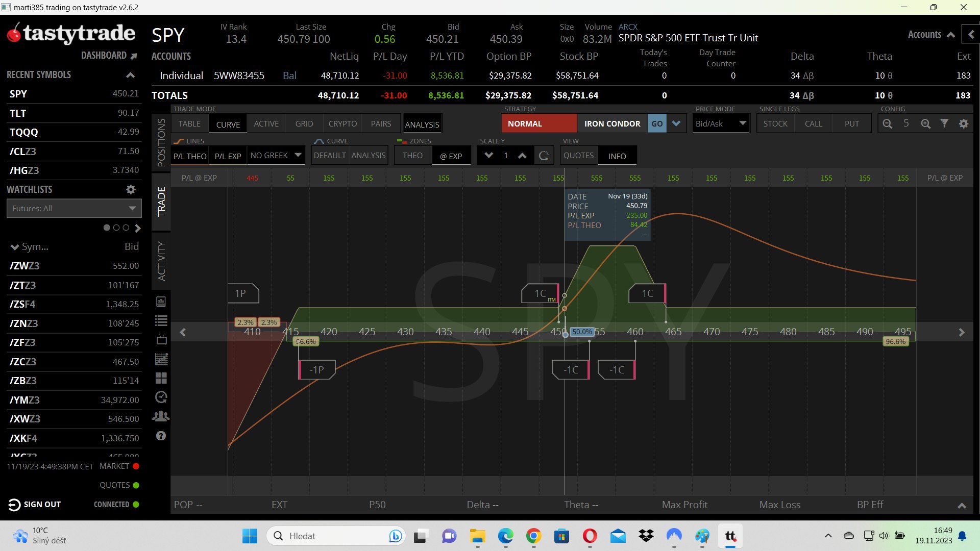The image size is (980, 551).
Task: Switch the view to QUOTES
Action: pos(578,156)
